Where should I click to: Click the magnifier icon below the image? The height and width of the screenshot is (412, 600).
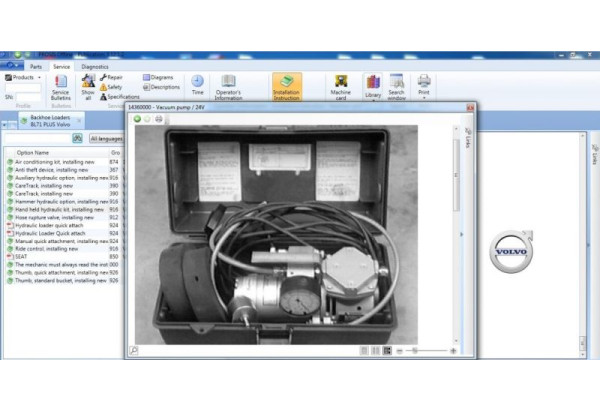click(x=134, y=351)
